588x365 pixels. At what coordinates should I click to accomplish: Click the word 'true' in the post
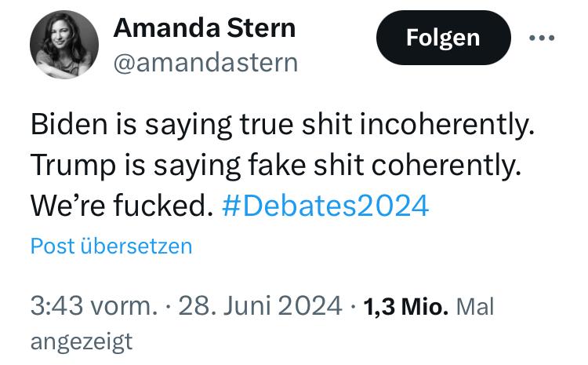(267, 125)
